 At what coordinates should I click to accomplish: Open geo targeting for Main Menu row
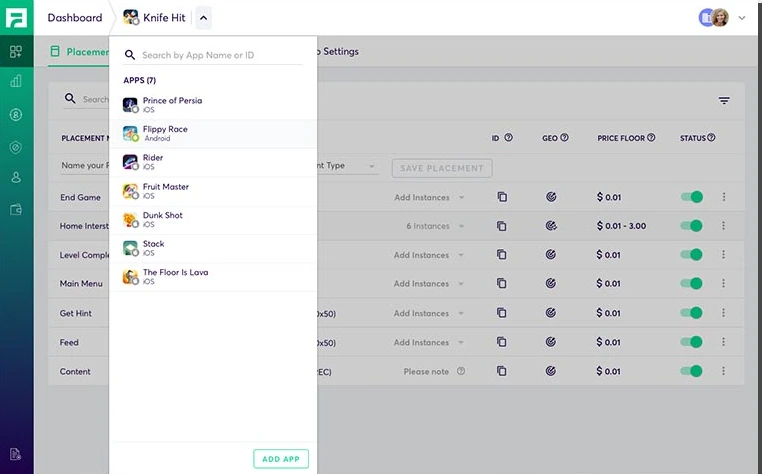(x=551, y=283)
